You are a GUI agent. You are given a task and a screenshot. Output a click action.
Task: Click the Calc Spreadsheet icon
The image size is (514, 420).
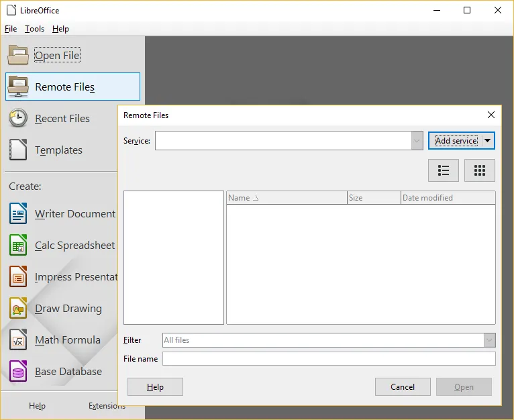pos(18,245)
